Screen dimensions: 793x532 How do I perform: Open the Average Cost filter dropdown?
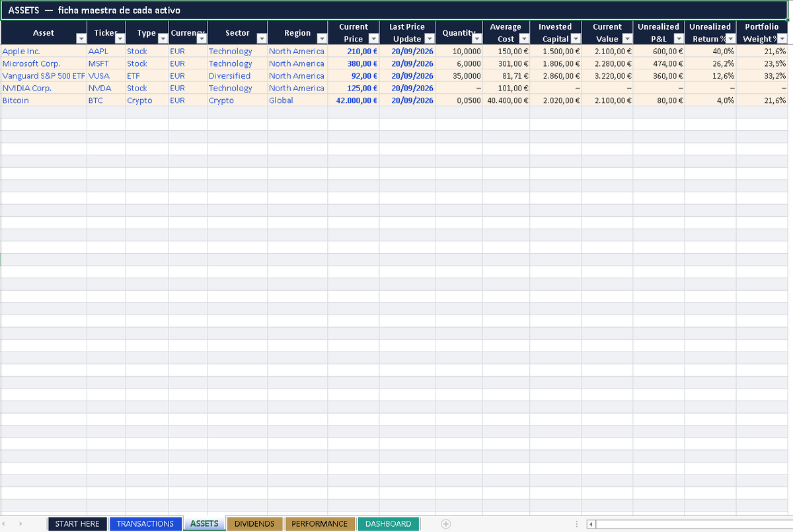click(x=524, y=39)
